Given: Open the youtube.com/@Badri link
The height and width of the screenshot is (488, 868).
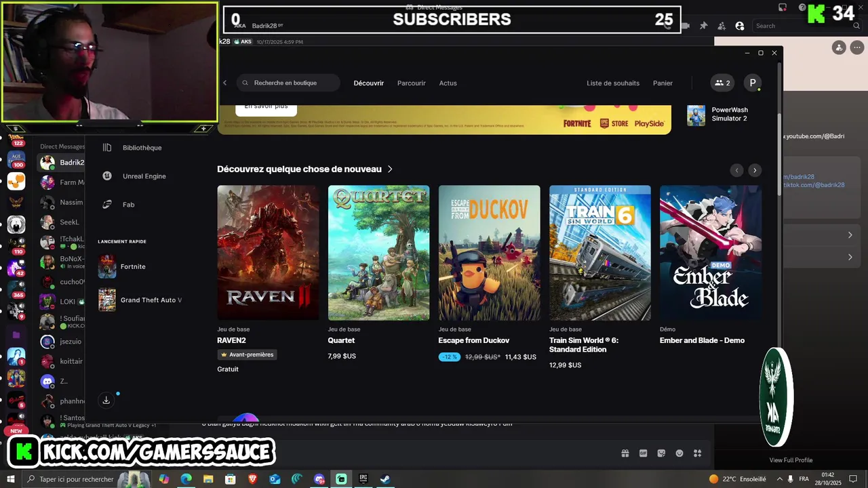Looking at the screenshot, I should pyautogui.click(x=814, y=136).
